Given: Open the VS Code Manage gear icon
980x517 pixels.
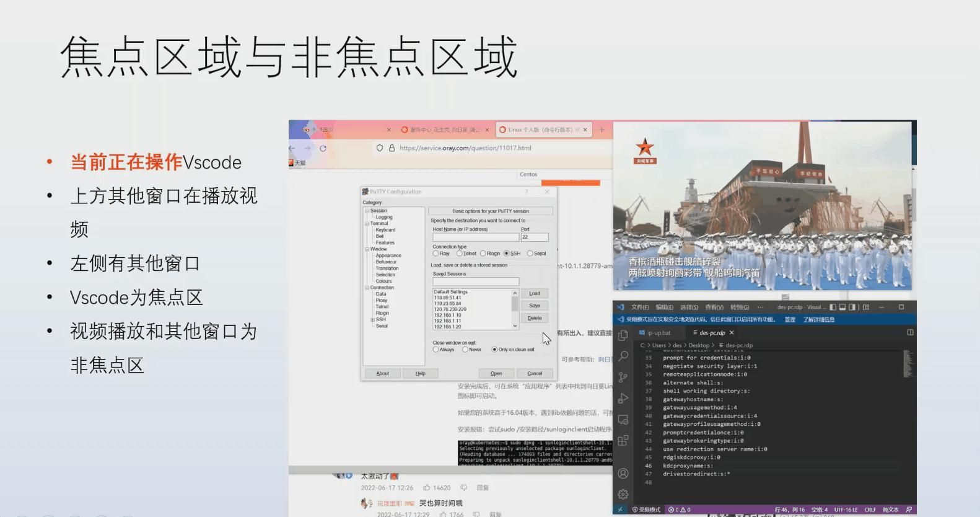Looking at the screenshot, I should (x=623, y=494).
